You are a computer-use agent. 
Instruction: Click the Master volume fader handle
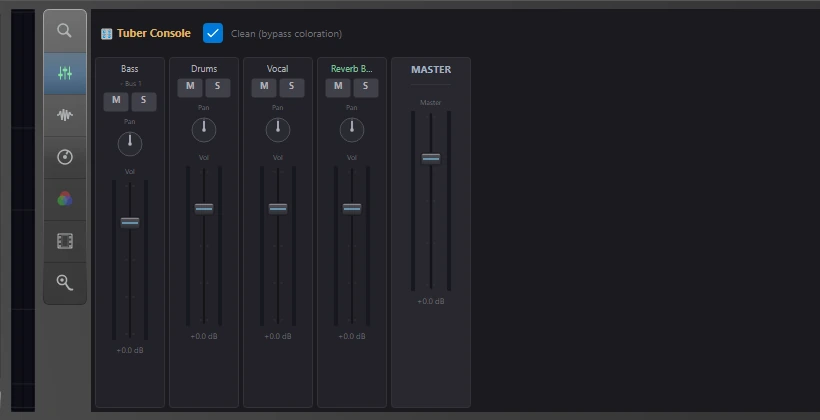pos(431,158)
